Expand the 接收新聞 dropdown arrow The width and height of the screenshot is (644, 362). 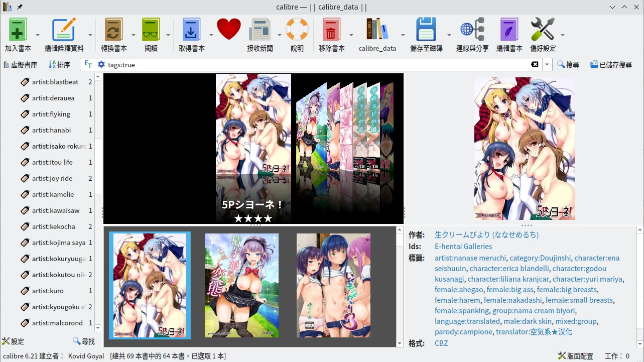279,35
